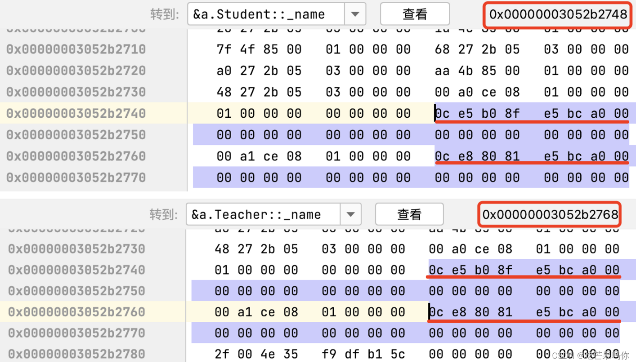Click the &a.Student::_name address input field
This screenshot has height=364, width=636.
click(x=266, y=14)
